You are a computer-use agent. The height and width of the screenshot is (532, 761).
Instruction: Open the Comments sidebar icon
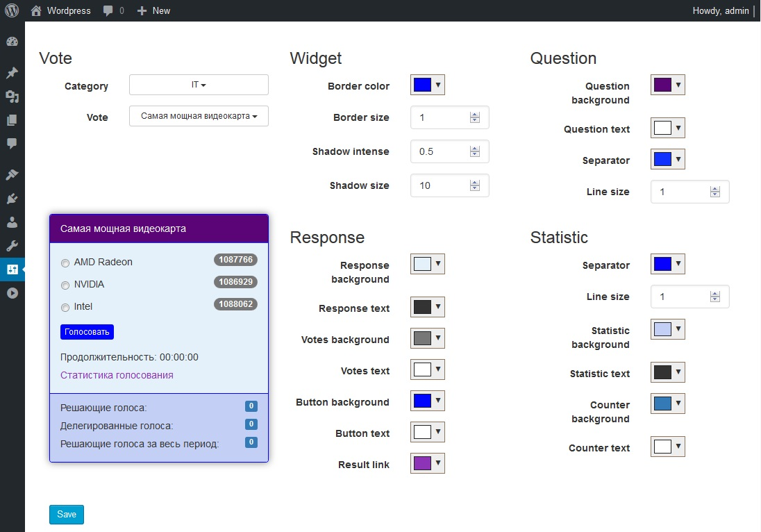point(12,143)
